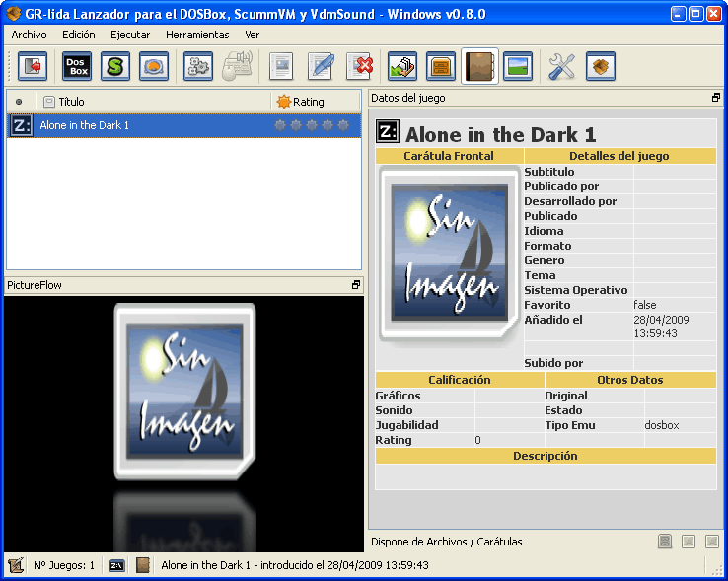Click the import files toolbar icon
This screenshot has width=728, height=581.
(x=402, y=66)
